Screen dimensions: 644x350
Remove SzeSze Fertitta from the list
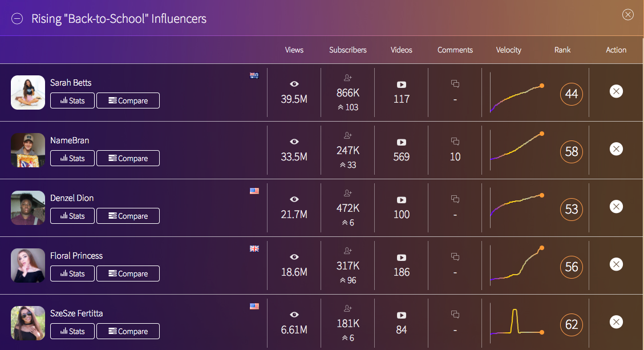[x=615, y=322]
